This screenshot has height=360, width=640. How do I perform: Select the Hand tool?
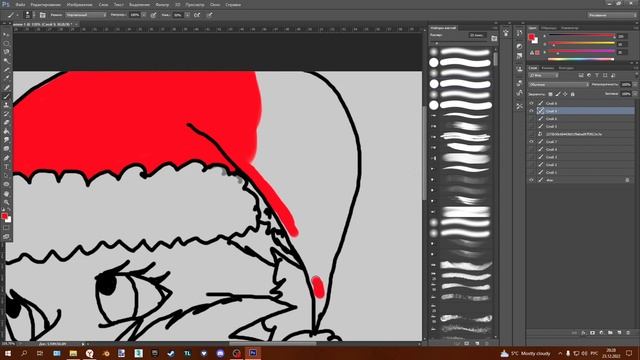coord(7,193)
